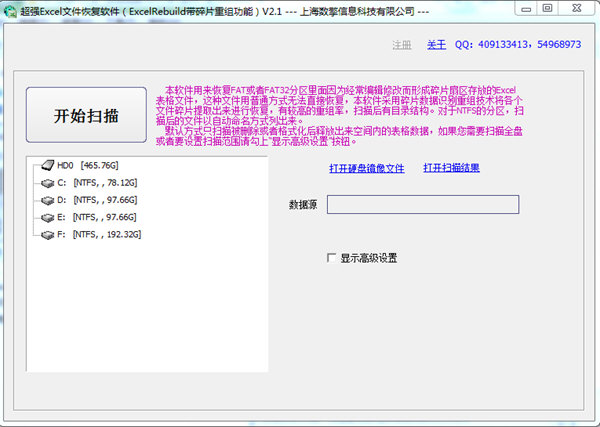The image size is (600, 427).
Task: Open the 打开扫描结果 link
Action: click(x=451, y=168)
